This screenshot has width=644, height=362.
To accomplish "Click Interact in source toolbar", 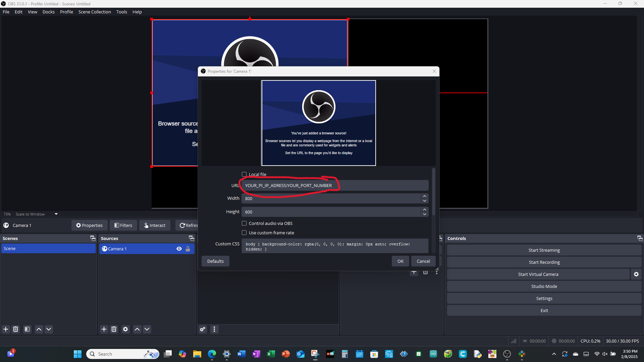I will [155, 225].
